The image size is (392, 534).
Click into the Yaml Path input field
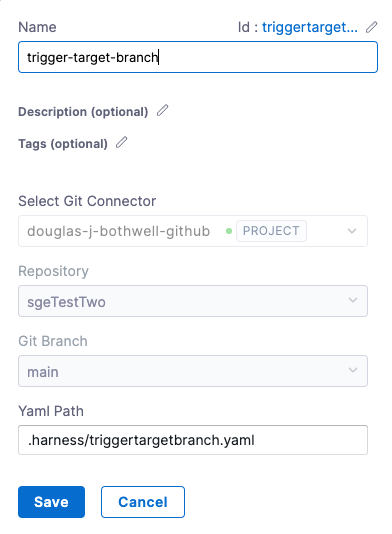(193, 440)
